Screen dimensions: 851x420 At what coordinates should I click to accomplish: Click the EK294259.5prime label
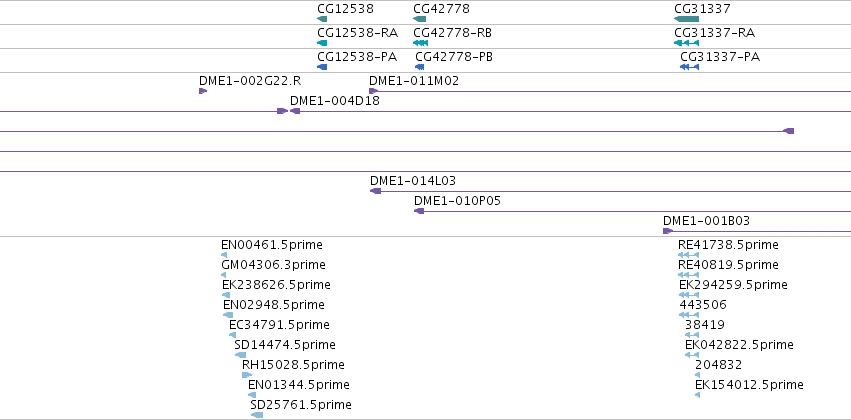[734, 285]
